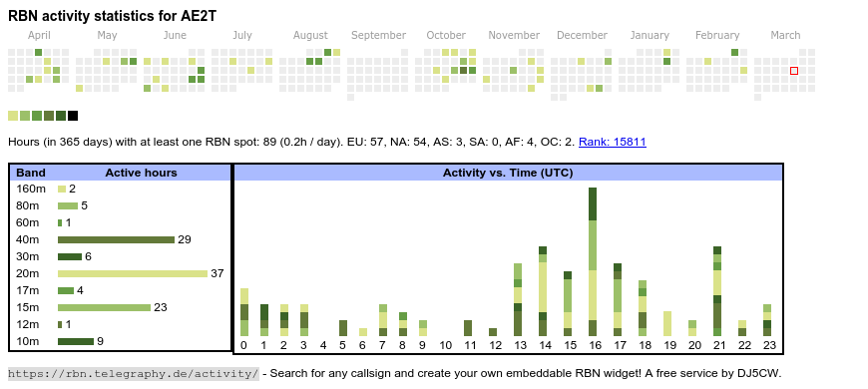This screenshot has height=389, width=868.
Task: Click the April month label
Action: coord(39,36)
